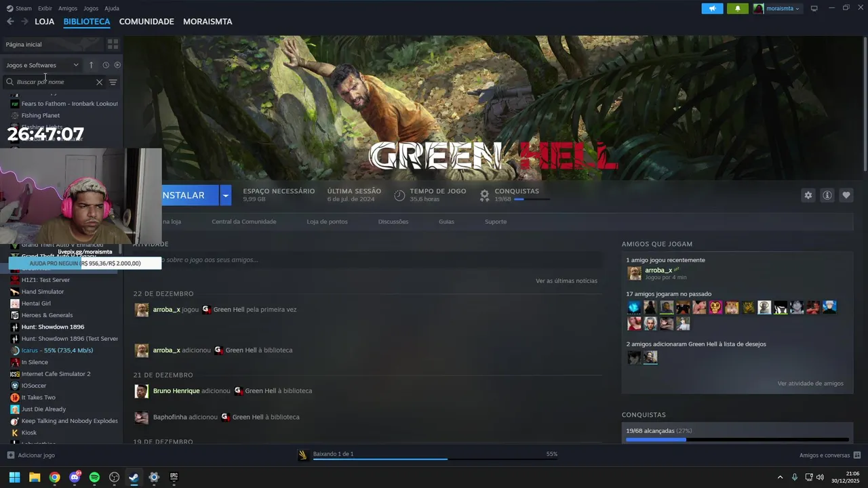Open the friends and chat icon
Screen dimensions: 868x488
(x=857, y=455)
